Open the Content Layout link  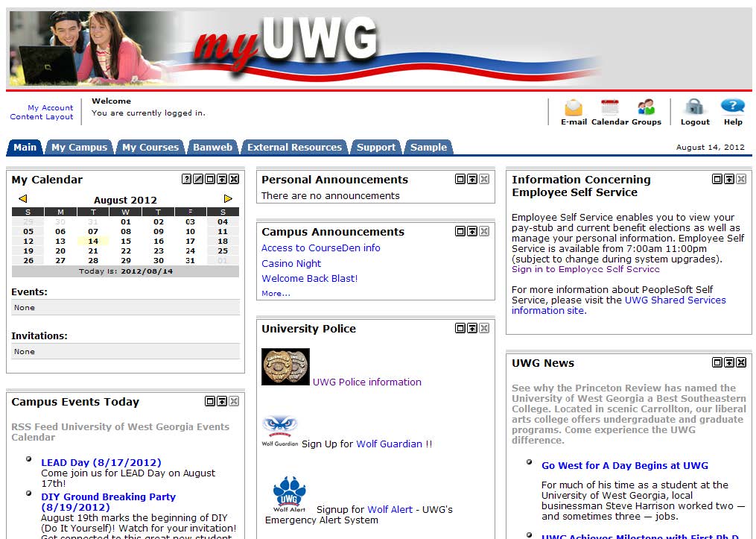tap(42, 117)
